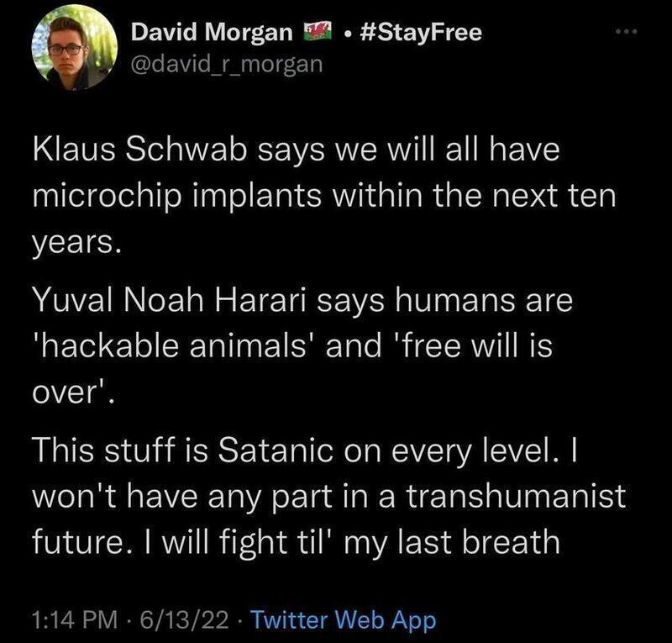Open the David Morgan display name
This screenshot has width=672, height=643.
[212, 32]
